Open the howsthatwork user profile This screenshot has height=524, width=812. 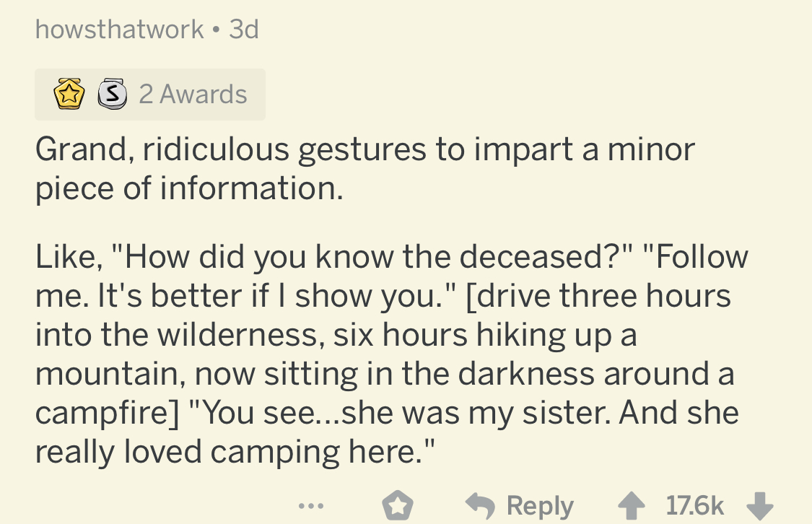[120, 30]
